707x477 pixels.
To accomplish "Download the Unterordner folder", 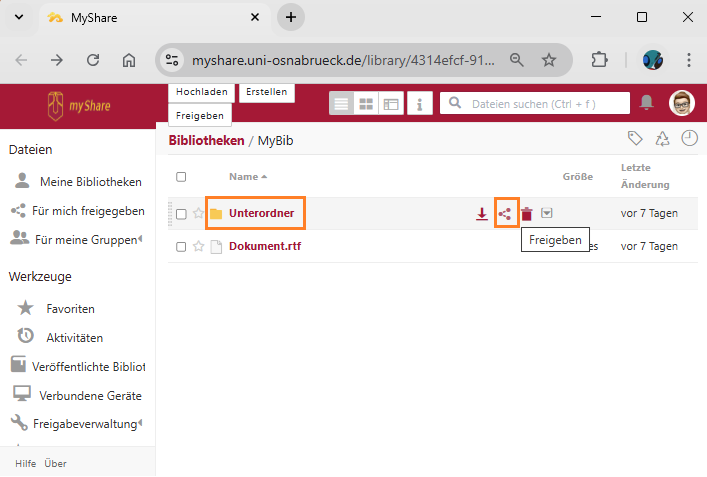I will click(482, 214).
